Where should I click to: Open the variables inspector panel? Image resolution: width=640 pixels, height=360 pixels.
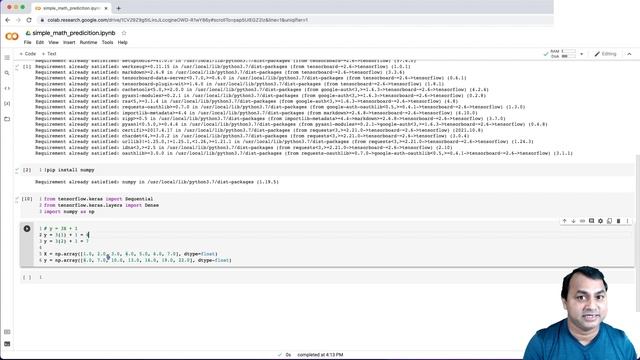tap(7, 104)
